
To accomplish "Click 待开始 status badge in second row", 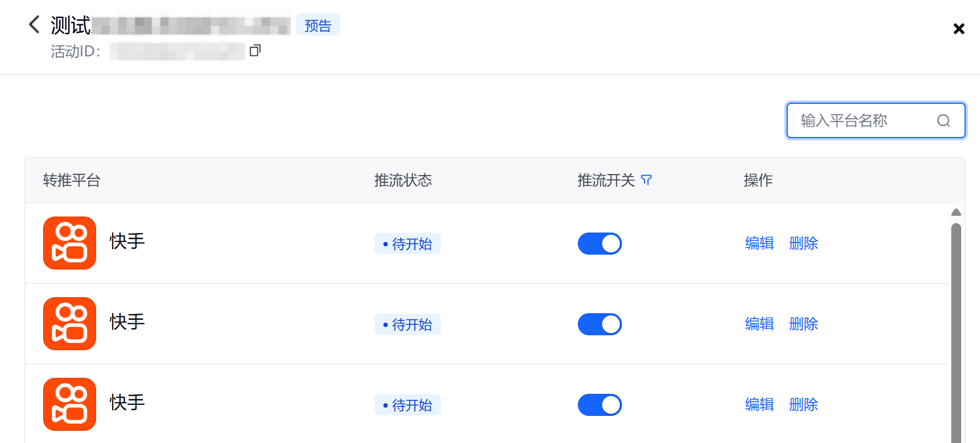I will pyautogui.click(x=408, y=324).
